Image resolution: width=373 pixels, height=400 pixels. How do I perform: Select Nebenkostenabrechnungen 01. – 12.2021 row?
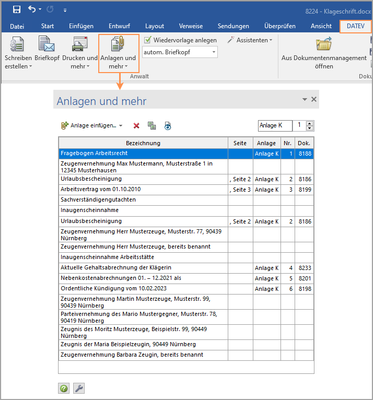186,278
